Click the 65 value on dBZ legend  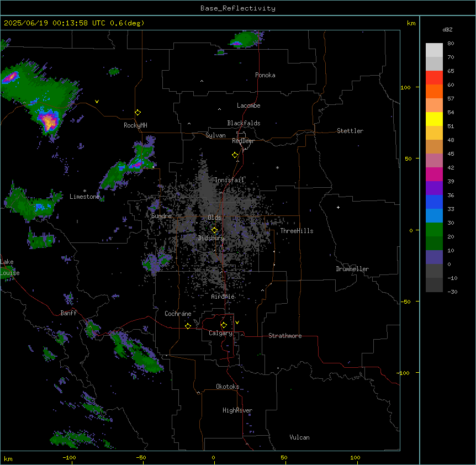pos(451,71)
